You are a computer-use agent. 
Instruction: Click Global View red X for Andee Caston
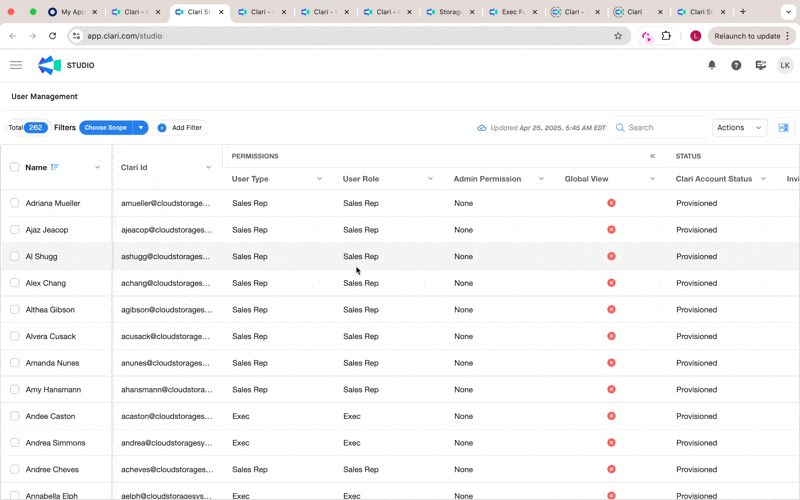pos(611,416)
